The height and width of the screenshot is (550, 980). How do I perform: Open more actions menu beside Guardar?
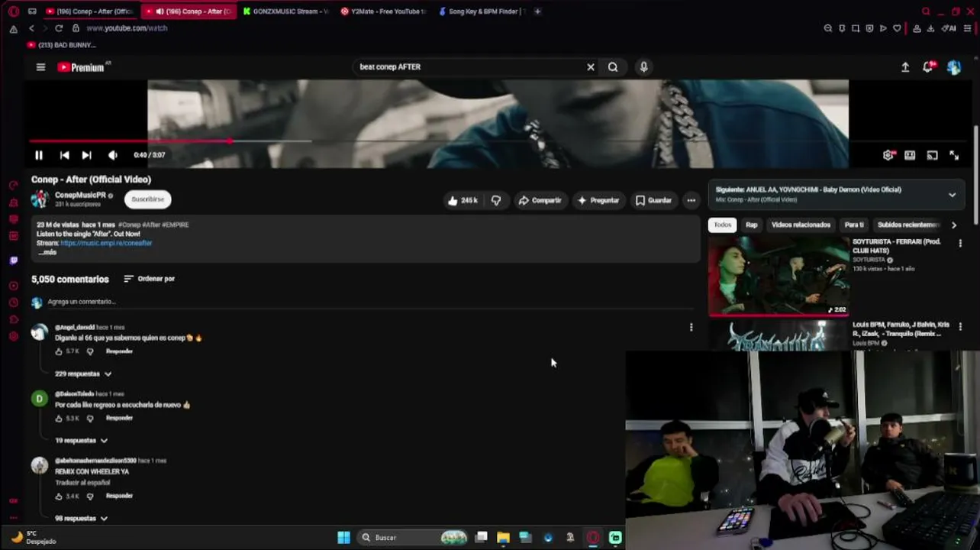(691, 200)
